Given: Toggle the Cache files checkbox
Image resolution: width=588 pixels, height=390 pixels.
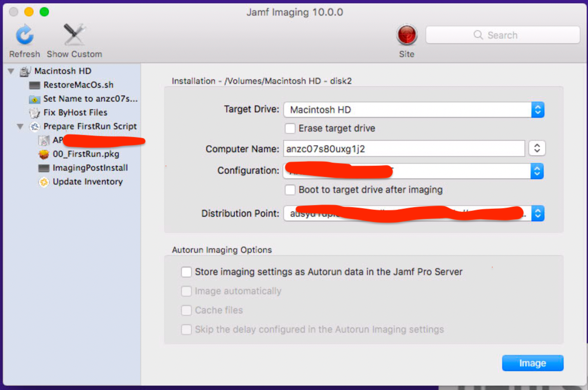Looking at the screenshot, I should pyautogui.click(x=186, y=310).
